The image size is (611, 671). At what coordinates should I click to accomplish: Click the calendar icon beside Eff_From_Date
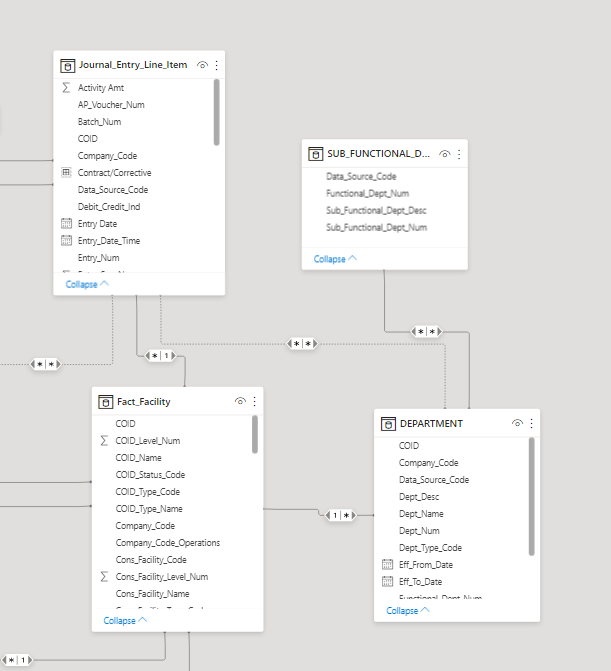[x=387, y=564]
